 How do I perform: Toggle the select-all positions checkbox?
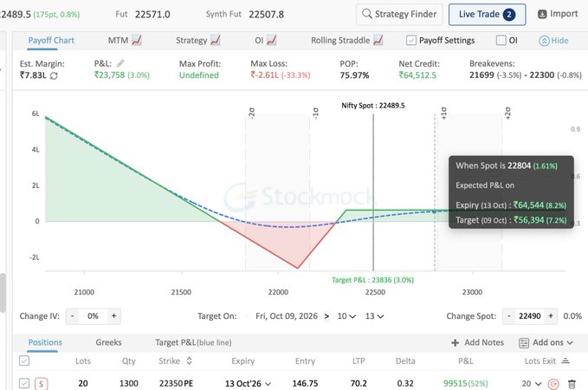point(24,361)
